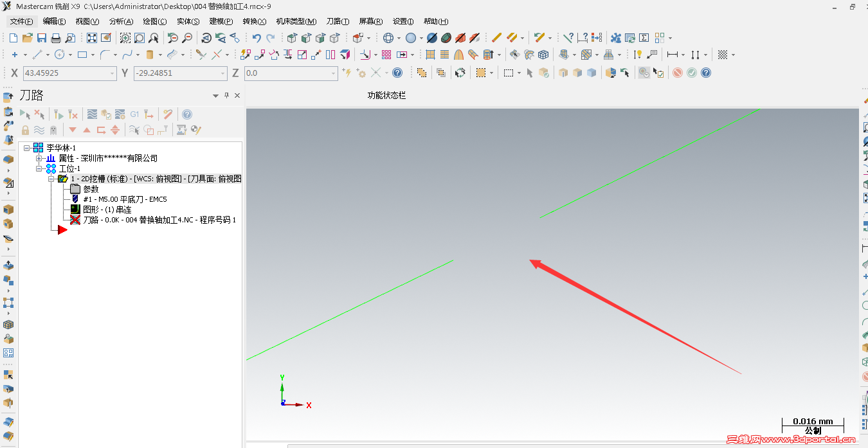The height and width of the screenshot is (448, 868).
Task: Open the Xform rectangular array grid icon
Action: 386,55
